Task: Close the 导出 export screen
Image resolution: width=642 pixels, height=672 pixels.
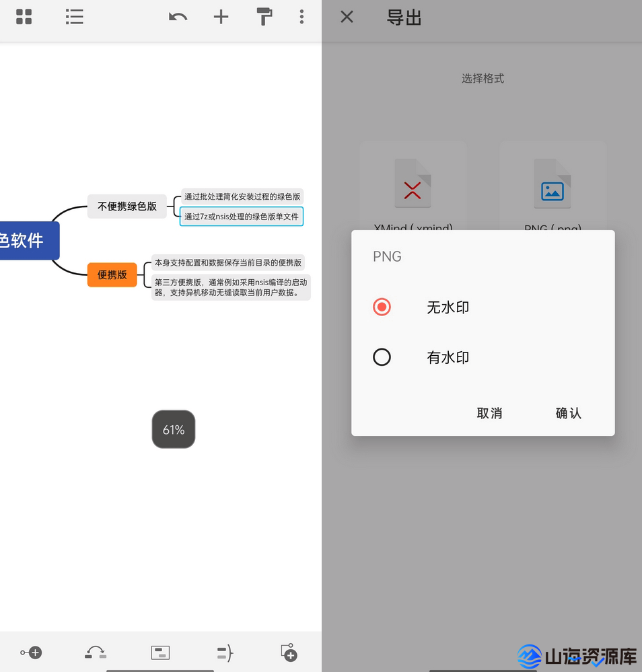Action: pos(346,17)
